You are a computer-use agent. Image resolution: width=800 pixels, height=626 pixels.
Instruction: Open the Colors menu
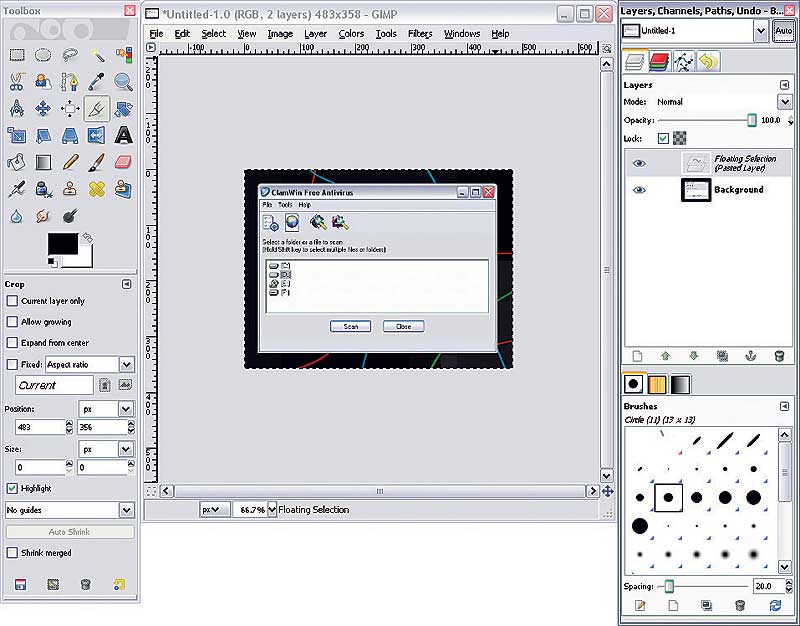pos(352,34)
